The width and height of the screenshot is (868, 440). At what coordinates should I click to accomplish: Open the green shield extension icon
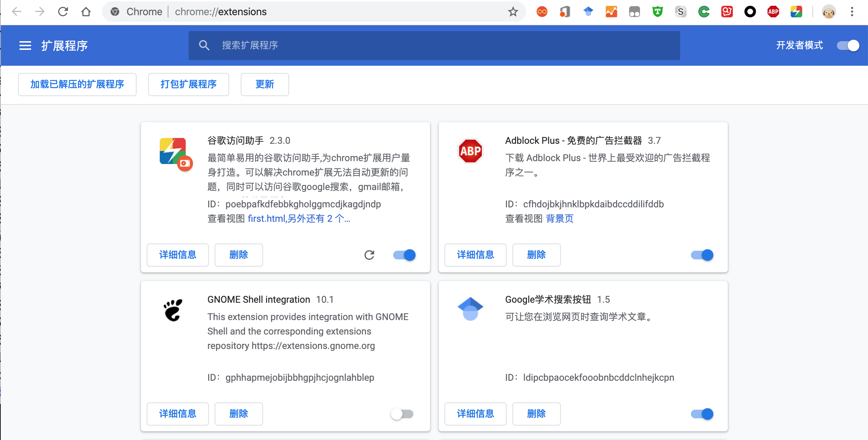tap(658, 12)
